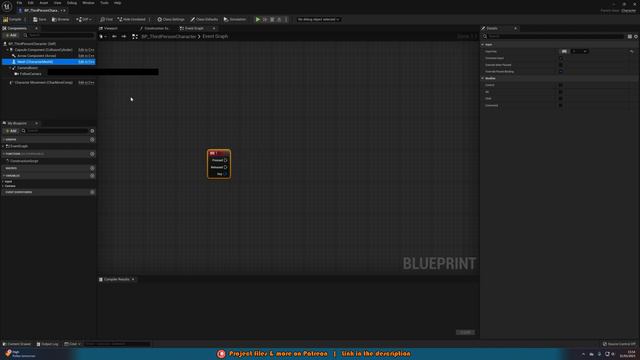Close the Event Graph tab
Viewport: 640px width, 360px height.
point(214,28)
